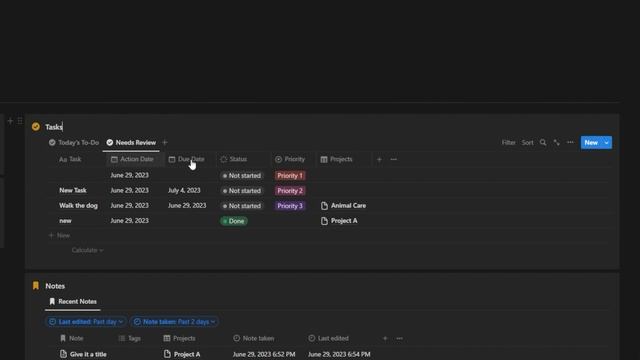Select the Priority 1 tag
Viewport: 640px width, 360px height.
[290, 176]
